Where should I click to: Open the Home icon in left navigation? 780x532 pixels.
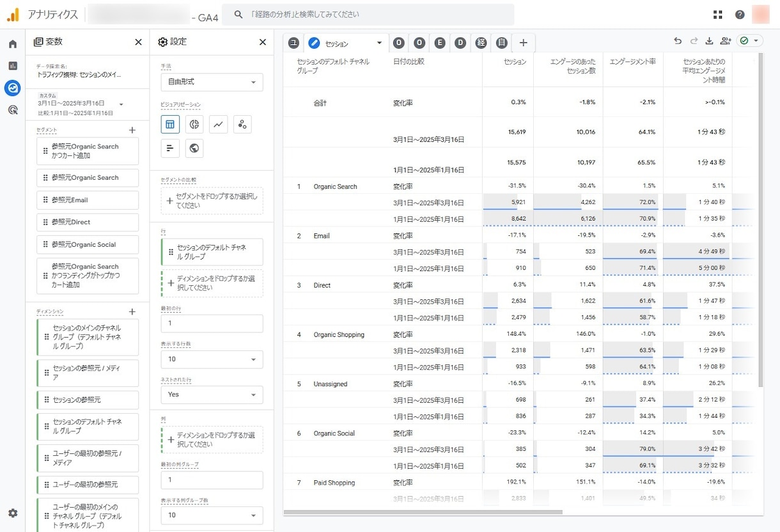pos(13,44)
